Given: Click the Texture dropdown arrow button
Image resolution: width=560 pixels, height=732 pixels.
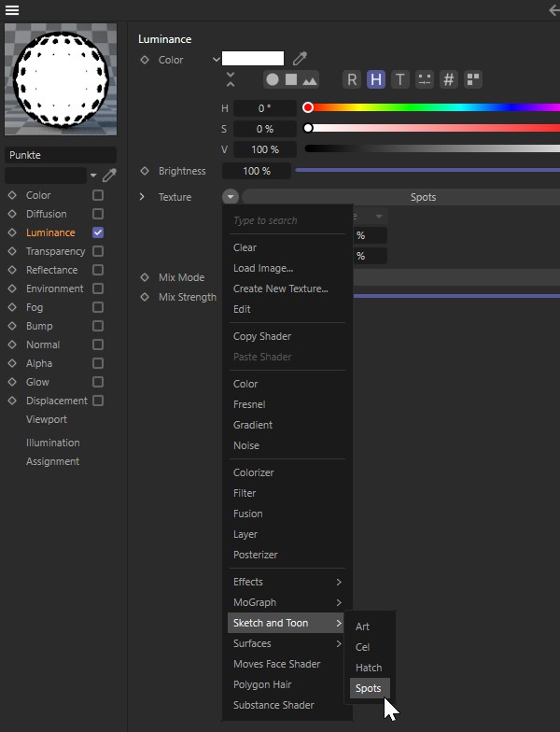Looking at the screenshot, I should [231, 197].
